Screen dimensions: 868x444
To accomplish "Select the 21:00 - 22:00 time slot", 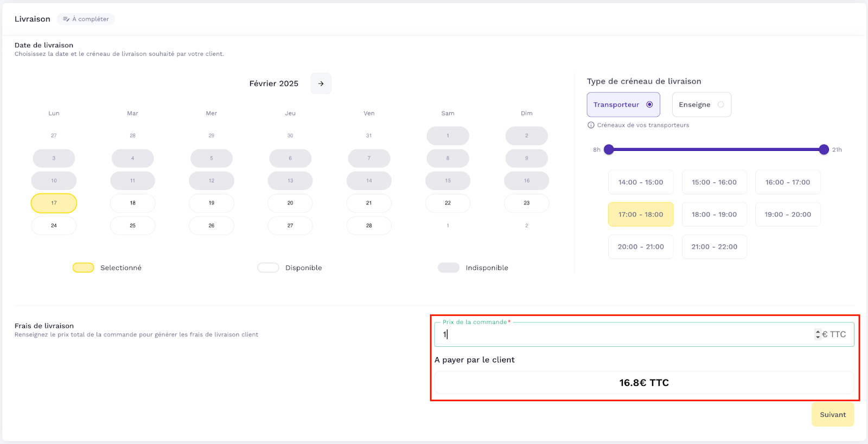I will pos(714,247).
